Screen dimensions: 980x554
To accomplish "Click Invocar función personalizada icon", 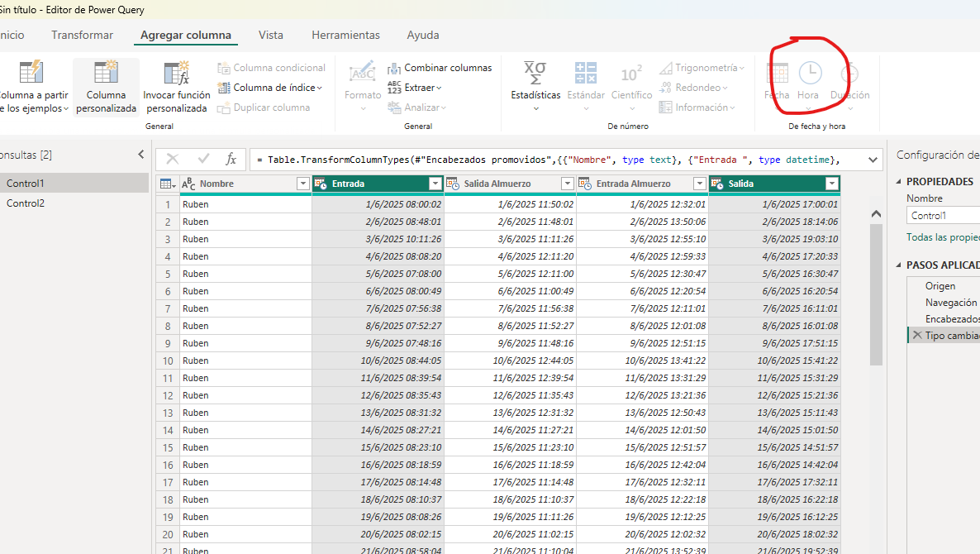I will pos(177,73).
